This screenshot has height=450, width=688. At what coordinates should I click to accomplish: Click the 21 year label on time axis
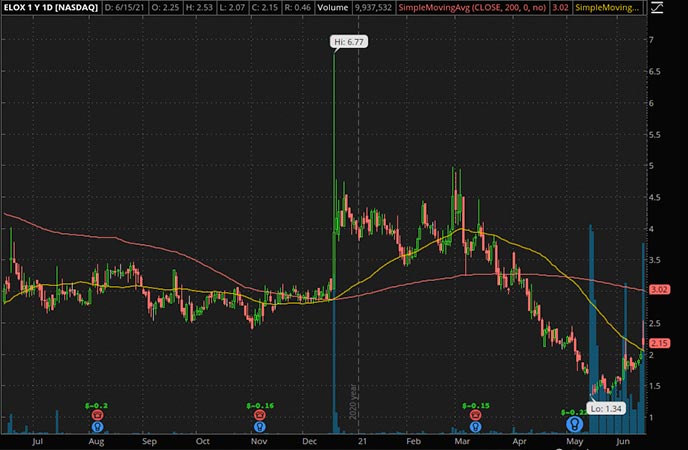tap(361, 441)
